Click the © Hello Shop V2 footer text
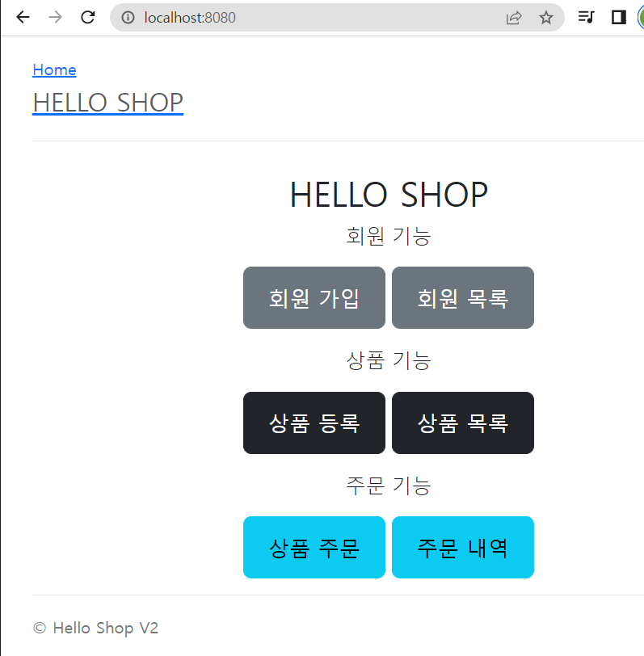Screen dimensions: 644x656 tap(96, 629)
